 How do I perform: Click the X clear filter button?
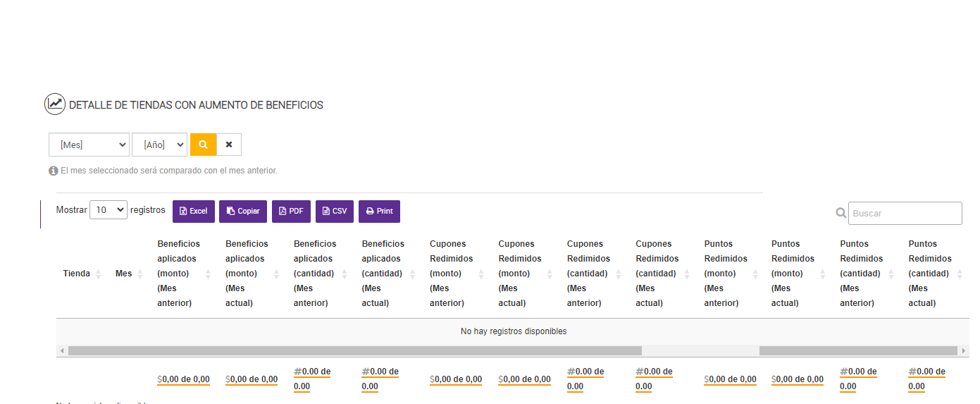pyautogui.click(x=229, y=145)
